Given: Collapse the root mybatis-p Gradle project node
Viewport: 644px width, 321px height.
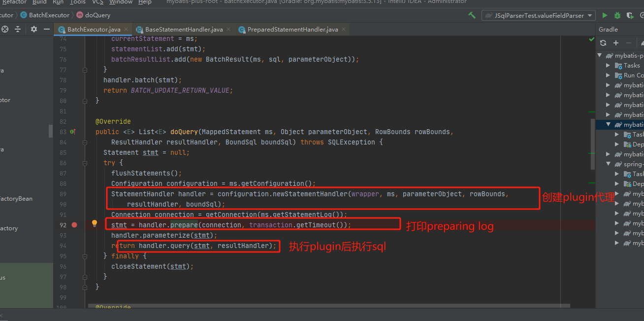Looking at the screenshot, I should coord(600,56).
